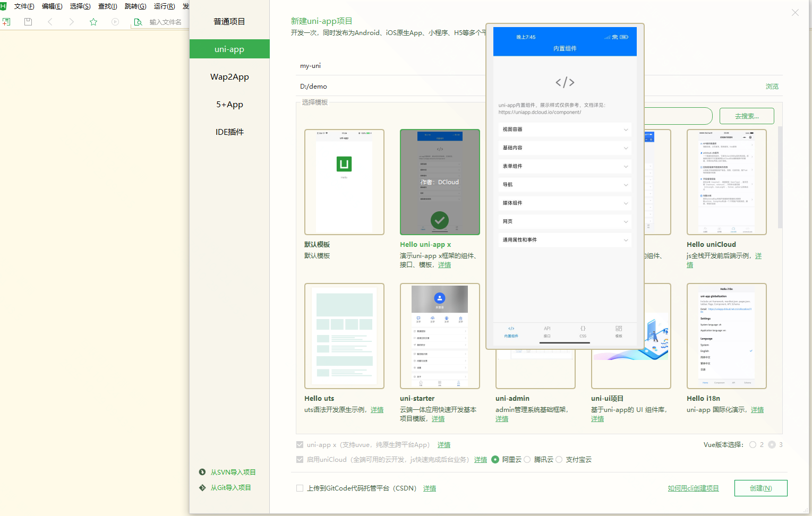Screen dimensions: 812x516
Task: Select the 支付宝云 radio button
Action: point(559,460)
